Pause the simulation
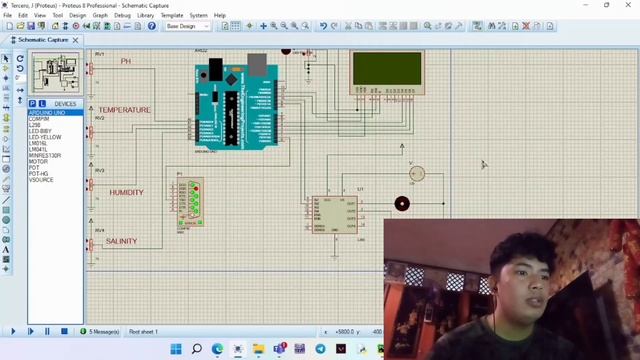Screen dimensions: 640x360 [x=47, y=331]
